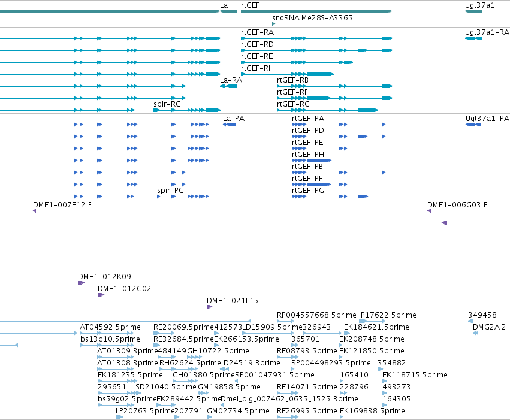Select the La-PA protein label
Screen dimensions: 510x420
pyautogui.click(x=234, y=119)
